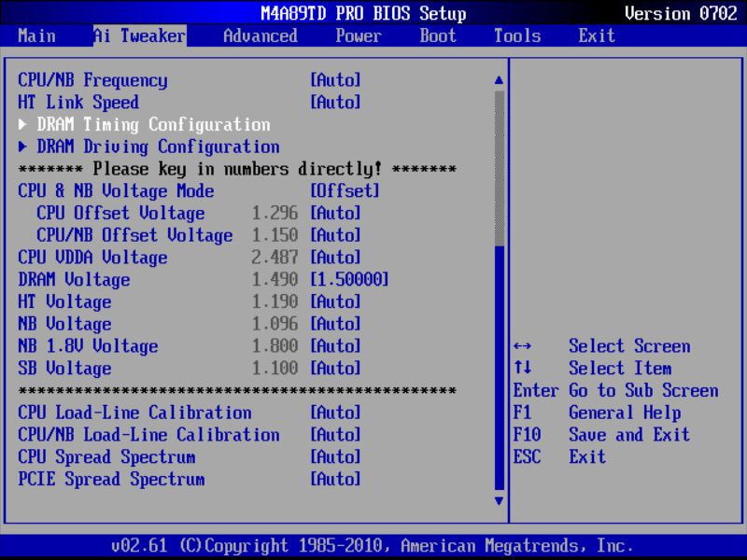Open the Boot menu
The width and height of the screenshot is (747, 560).
pos(435,35)
